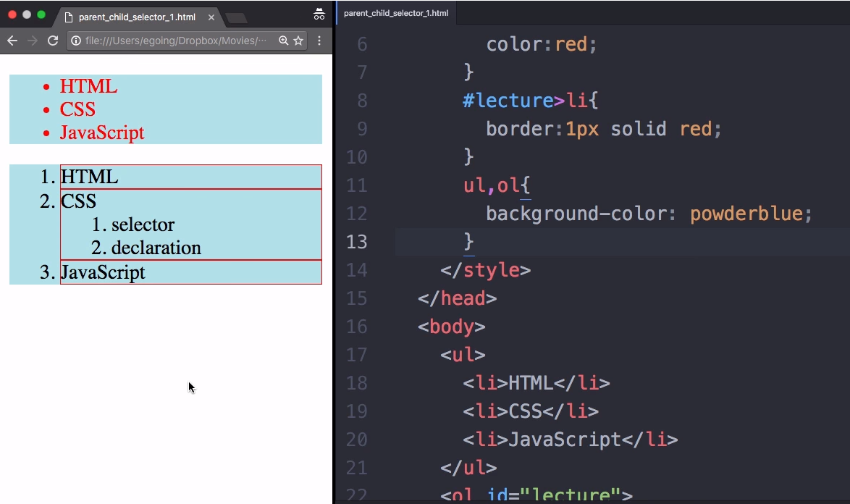Viewport: 850px width, 504px height.
Task: Open a new browser tab
Action: pos(236,18)
